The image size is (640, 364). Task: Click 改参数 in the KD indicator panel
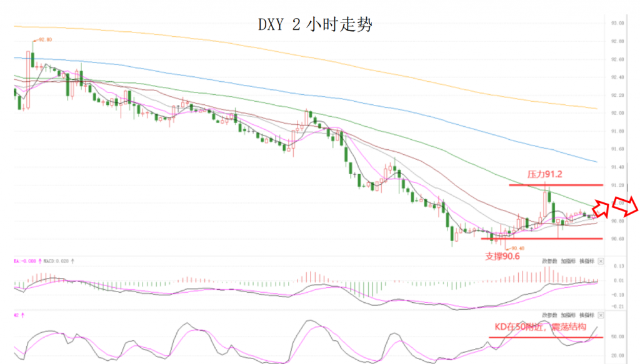(549, 315)
